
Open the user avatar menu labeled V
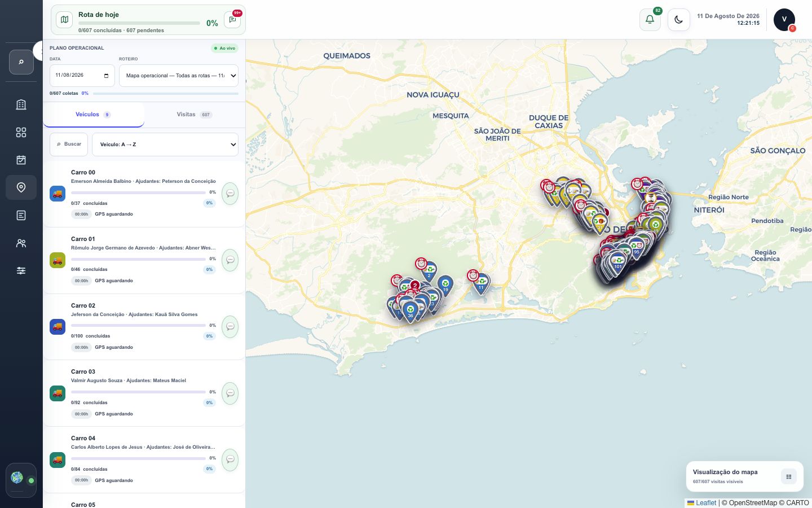(x=784, y=20)
